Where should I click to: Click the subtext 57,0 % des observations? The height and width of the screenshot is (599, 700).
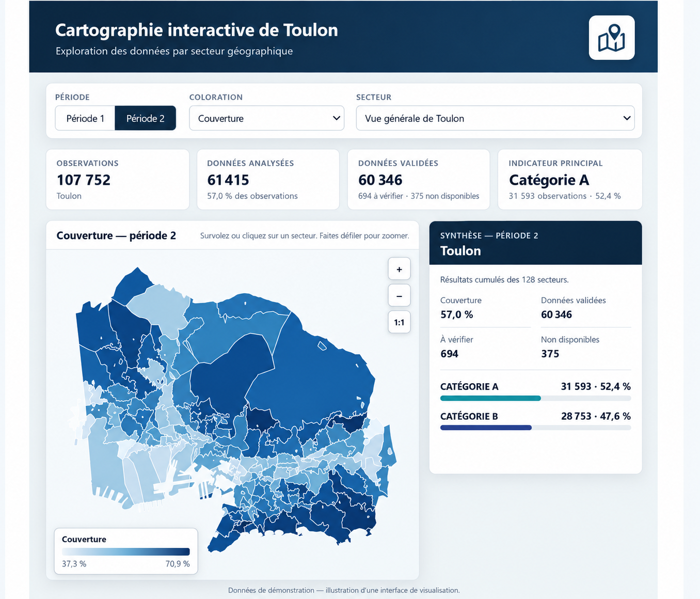click(252, 196)
